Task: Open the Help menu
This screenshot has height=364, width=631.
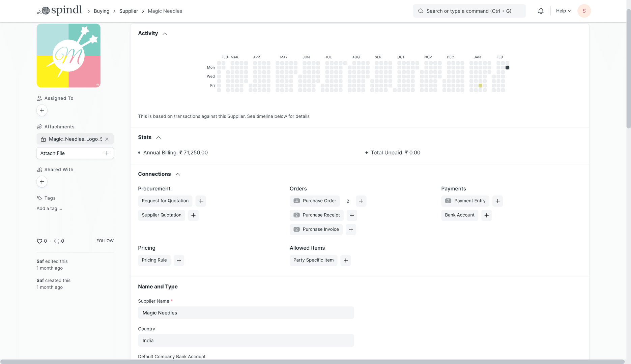Action: coord(563,10)
